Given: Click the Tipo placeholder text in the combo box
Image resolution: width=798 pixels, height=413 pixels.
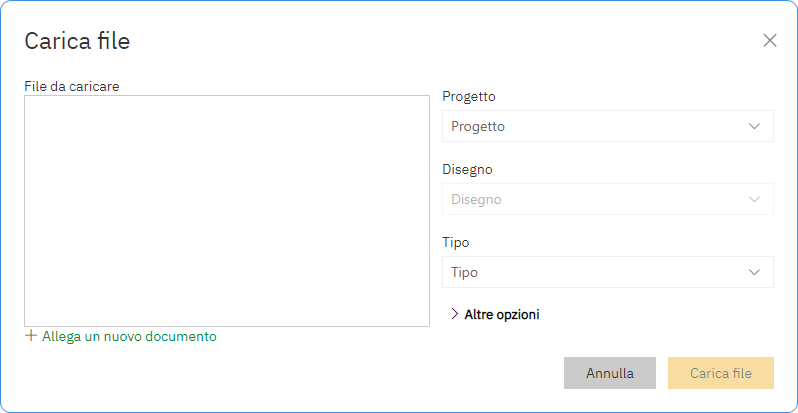Looking at the screenshot, I should click(464, 272).
